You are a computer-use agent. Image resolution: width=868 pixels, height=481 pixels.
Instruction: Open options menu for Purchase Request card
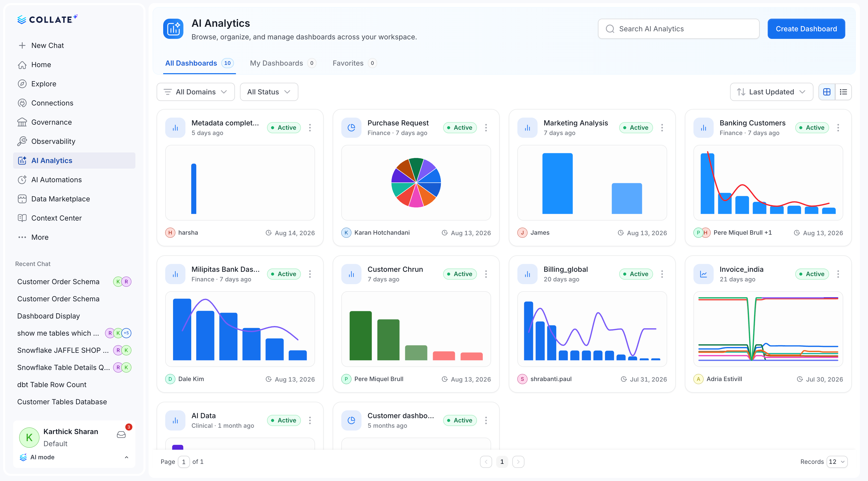pos(486,128)
